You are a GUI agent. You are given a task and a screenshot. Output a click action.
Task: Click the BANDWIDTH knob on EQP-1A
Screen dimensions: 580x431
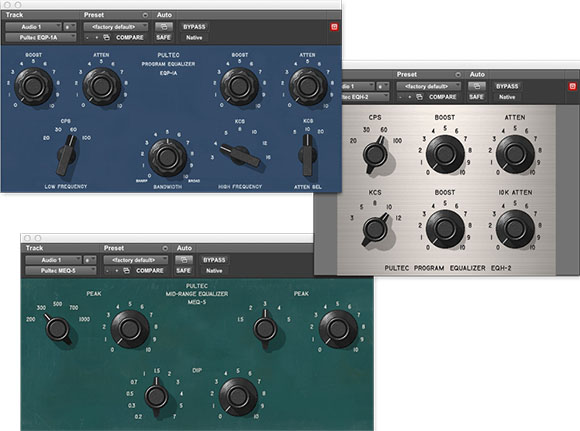[167, 157]
